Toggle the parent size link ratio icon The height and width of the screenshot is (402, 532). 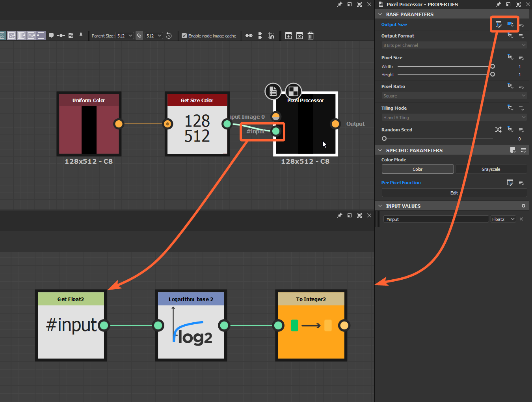(139, 36)
